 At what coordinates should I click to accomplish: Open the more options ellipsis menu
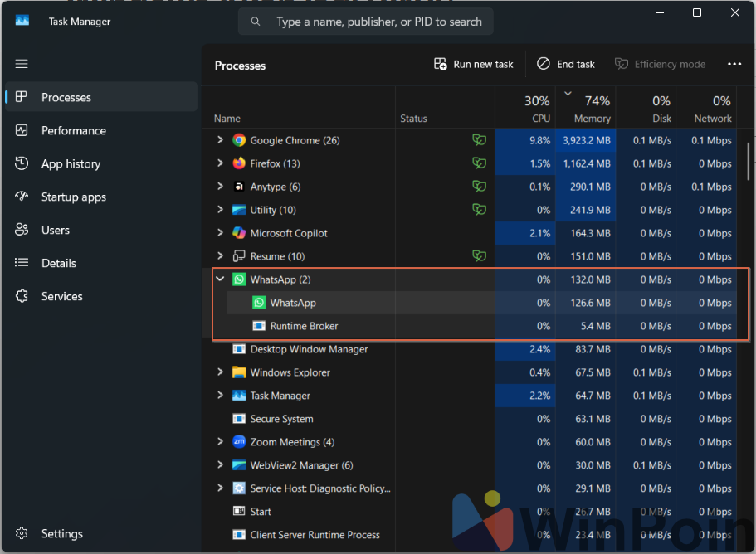[x=734, y=64]
